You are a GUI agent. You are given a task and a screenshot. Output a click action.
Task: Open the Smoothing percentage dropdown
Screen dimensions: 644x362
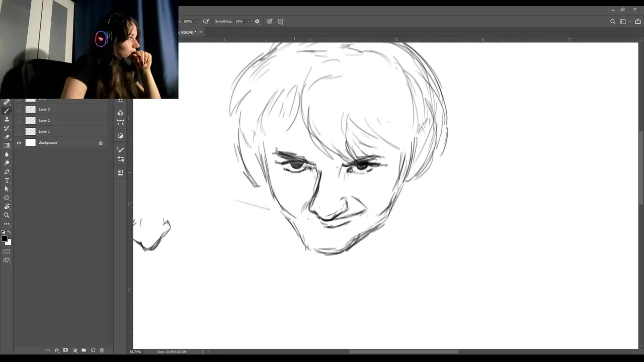(248, 22)
